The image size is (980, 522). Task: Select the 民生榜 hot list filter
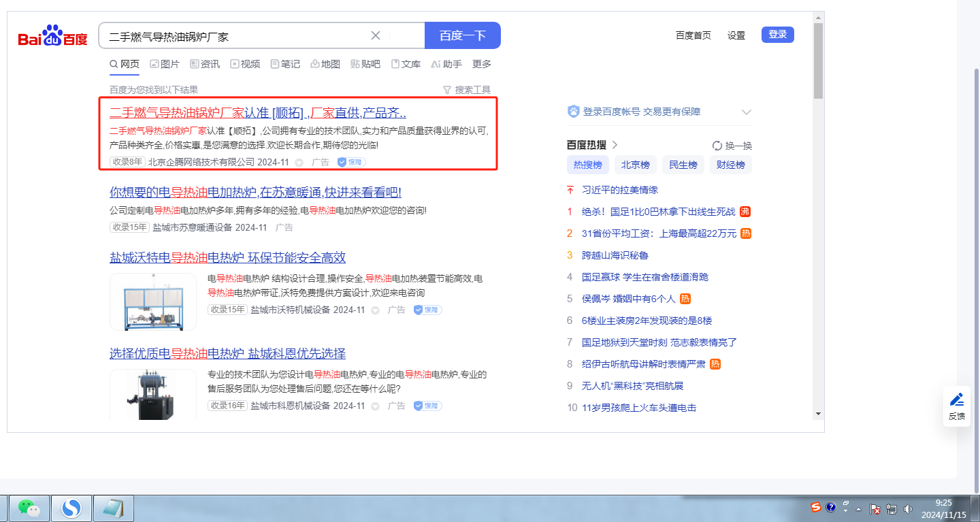tap(683, 165)
